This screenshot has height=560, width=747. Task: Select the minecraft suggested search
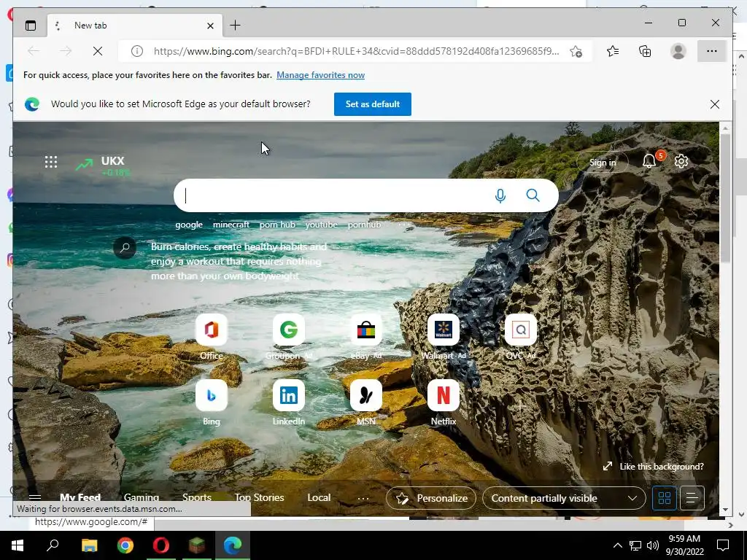231,225
